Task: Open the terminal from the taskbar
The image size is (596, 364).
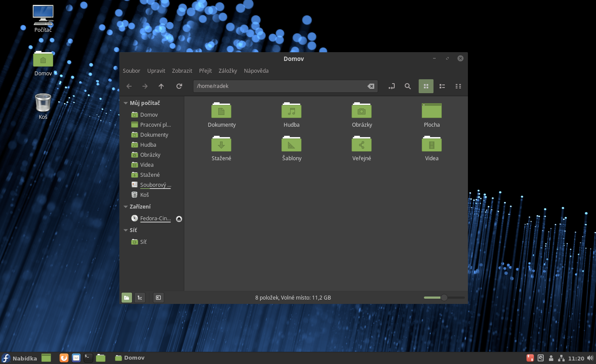Action: coord(88,358)
